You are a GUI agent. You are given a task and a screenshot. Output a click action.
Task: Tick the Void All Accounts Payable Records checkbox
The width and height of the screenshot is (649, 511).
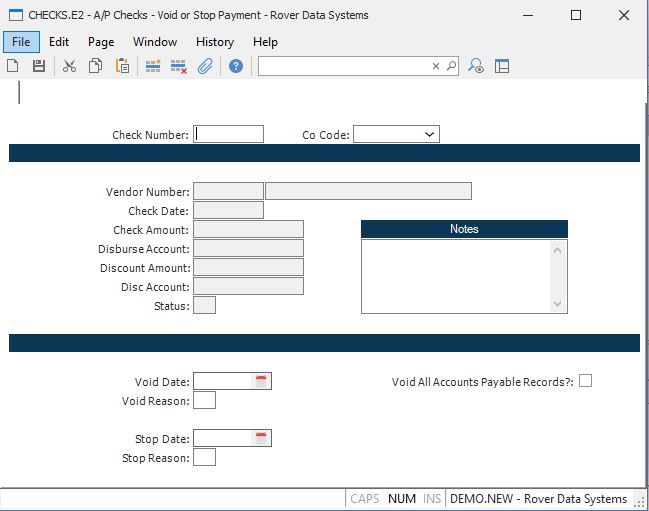click(585, 380)
